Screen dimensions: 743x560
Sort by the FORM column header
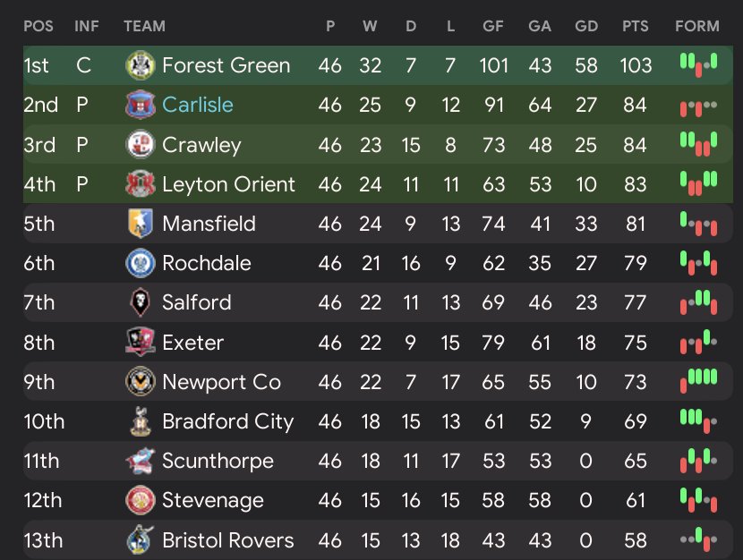(x=697, y=26)
